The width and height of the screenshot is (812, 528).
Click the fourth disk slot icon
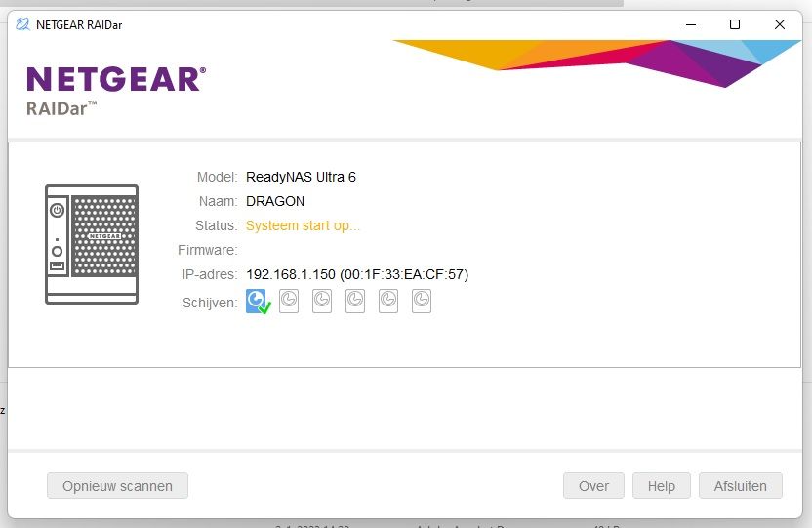pos(355,301)
